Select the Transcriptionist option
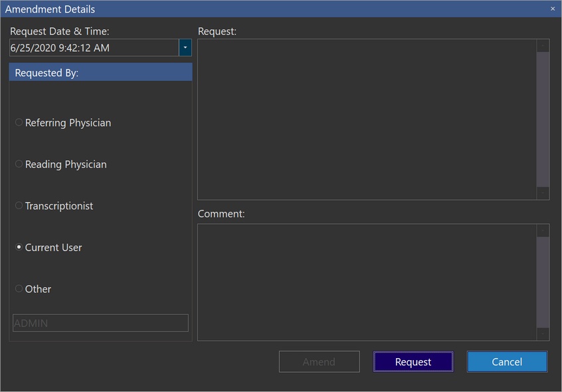Image resolution: width=562 pixels, height=392 pixels. 19,206
